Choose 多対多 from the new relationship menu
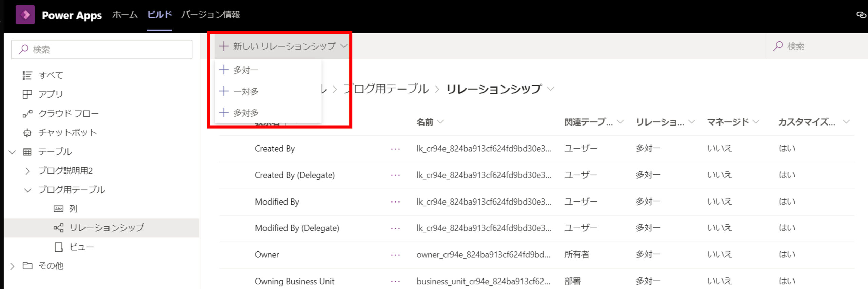 coord(245,113)
